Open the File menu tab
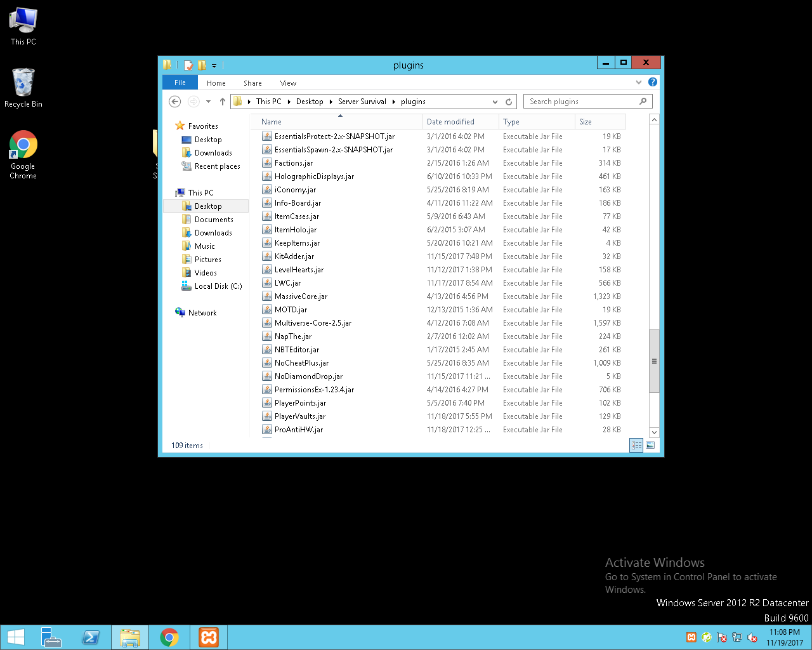Screen dimensions: 812x650 [180, 83]
